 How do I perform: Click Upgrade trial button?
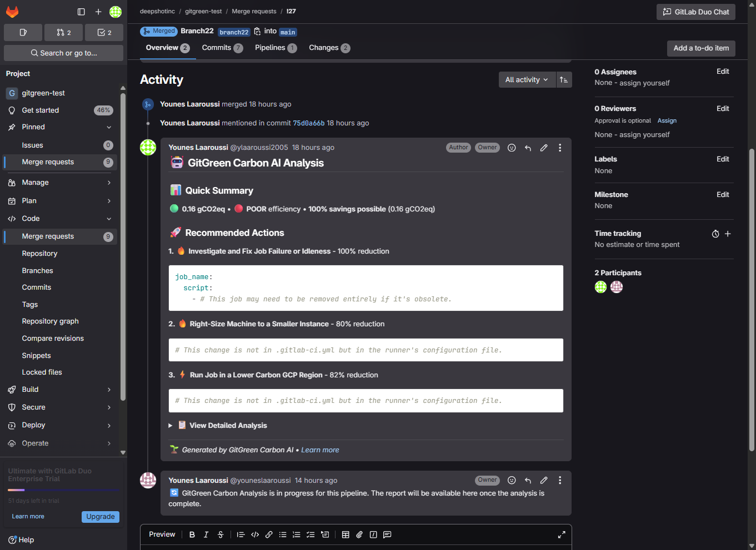tap(101, 517)
